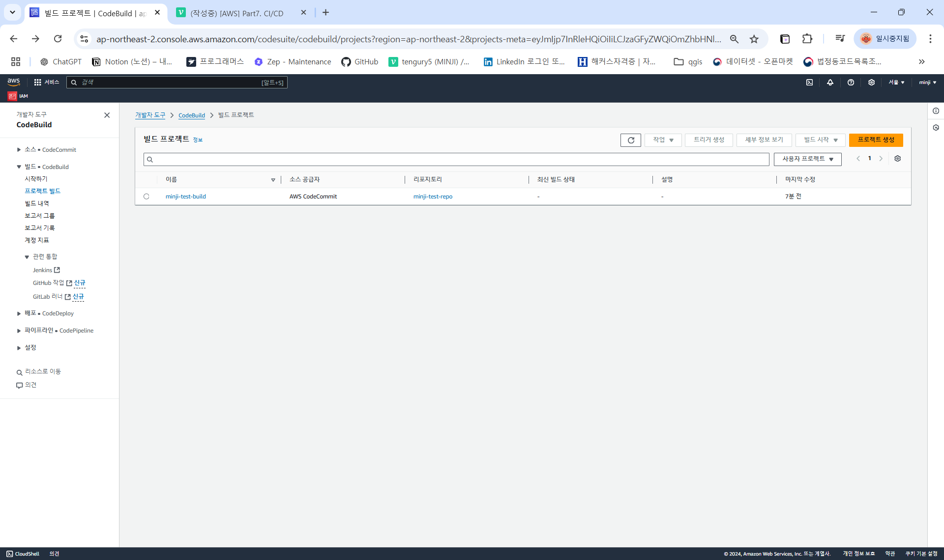Screen dimensions: 944x560
Task: Open AWS CloudShell icon in top bar
Action: pyautogui.click(x=809, y=83)
